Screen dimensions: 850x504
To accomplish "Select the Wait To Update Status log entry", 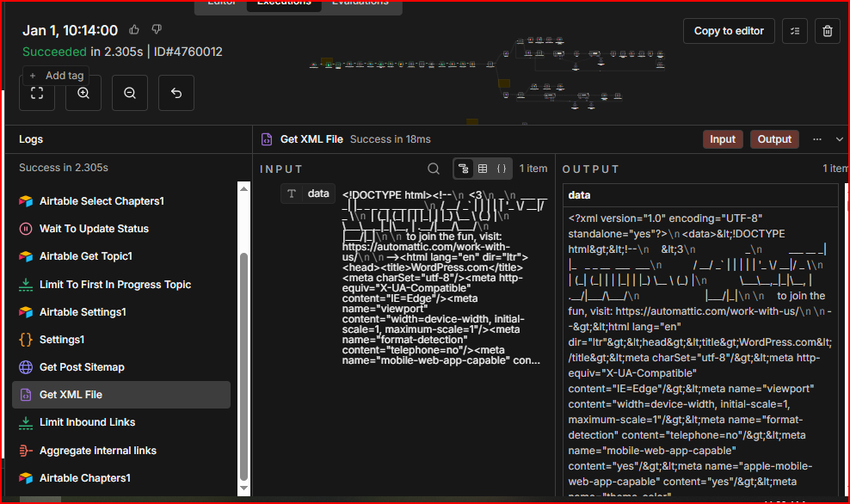I will pos(121,229).
